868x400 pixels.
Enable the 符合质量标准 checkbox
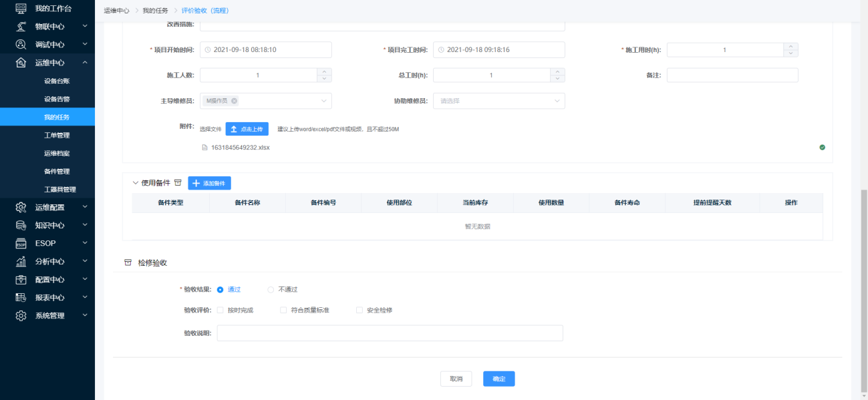pos(283,311)
